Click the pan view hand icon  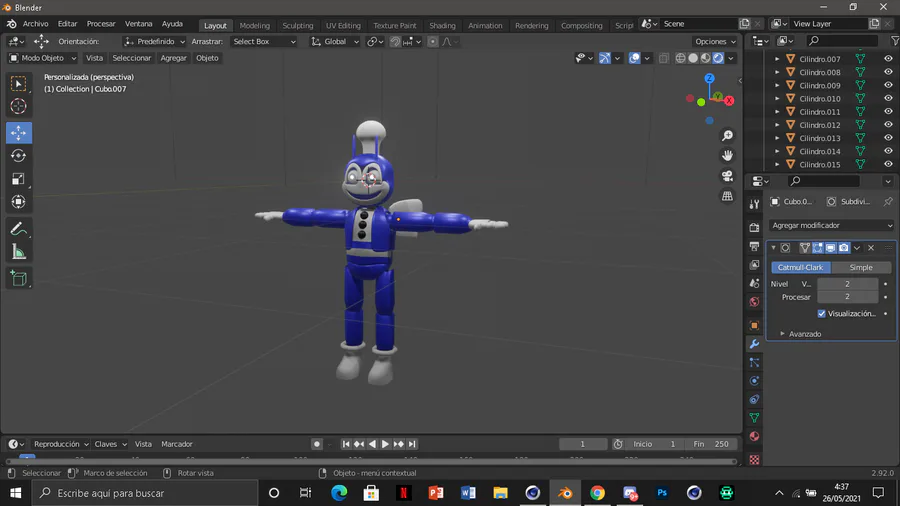(x=727, y=155)
